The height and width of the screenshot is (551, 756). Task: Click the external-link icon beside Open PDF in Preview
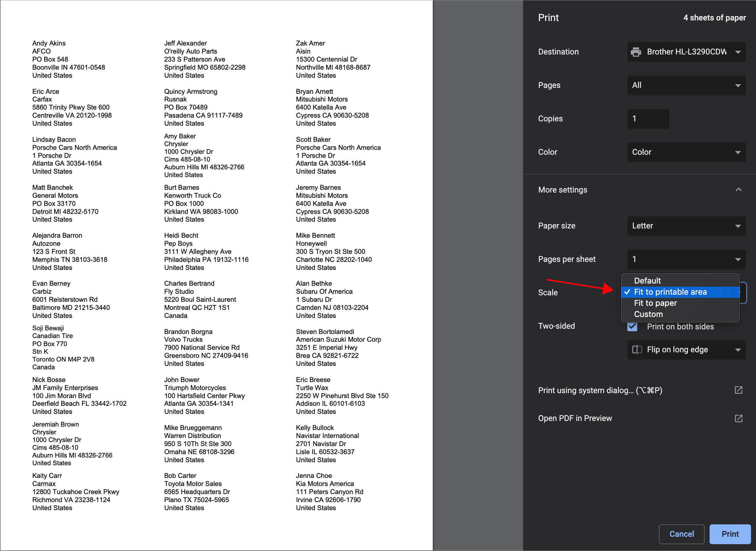[x=739, y=418]
